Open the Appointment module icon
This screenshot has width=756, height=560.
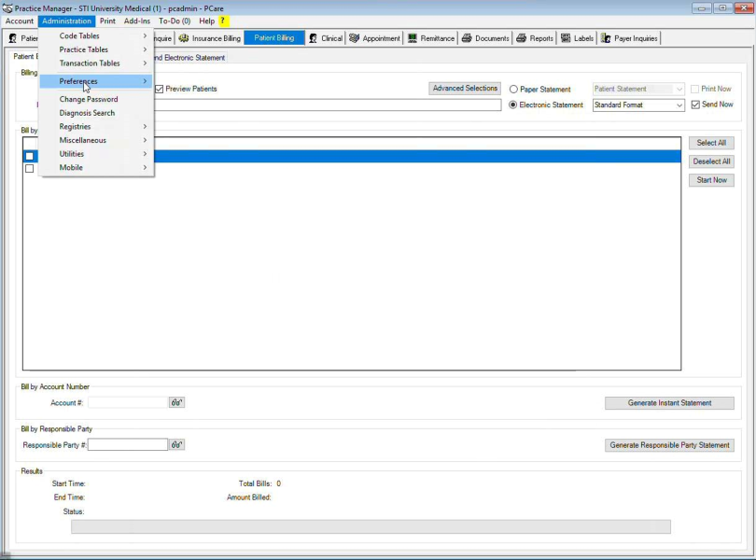[355, 38]
